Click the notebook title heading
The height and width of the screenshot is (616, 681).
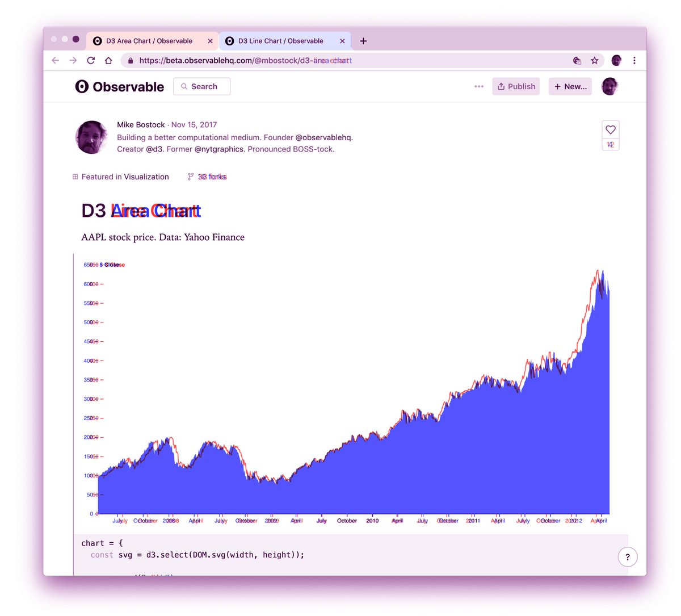(x=141, y=211)
